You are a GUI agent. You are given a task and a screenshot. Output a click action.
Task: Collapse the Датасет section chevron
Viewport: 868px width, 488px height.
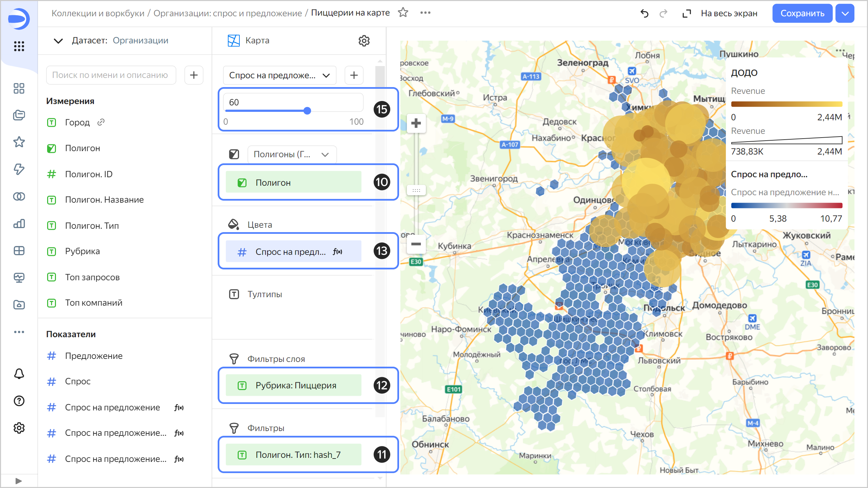(58, 41)
